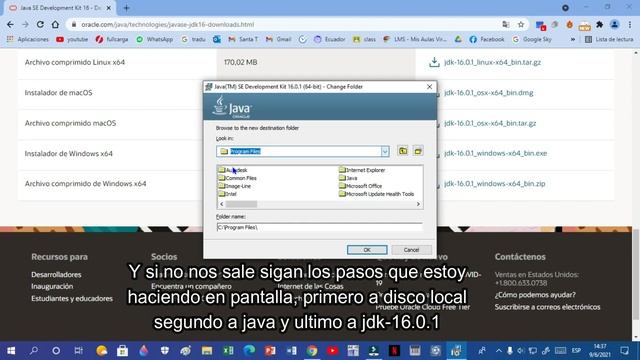Open Microsoft Edge from taskbar
The image size is (640, 360).
(x=249, y=351)
